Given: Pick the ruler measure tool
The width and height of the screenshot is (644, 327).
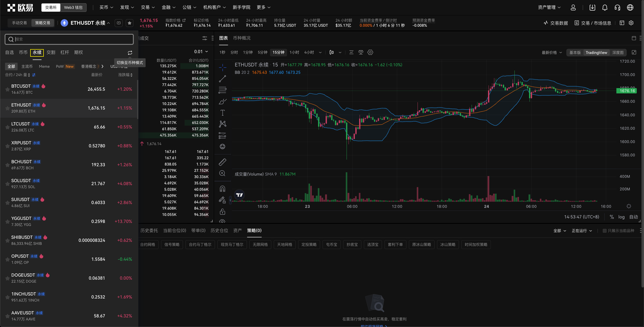Looking at the screenshot, I should 222,162.
